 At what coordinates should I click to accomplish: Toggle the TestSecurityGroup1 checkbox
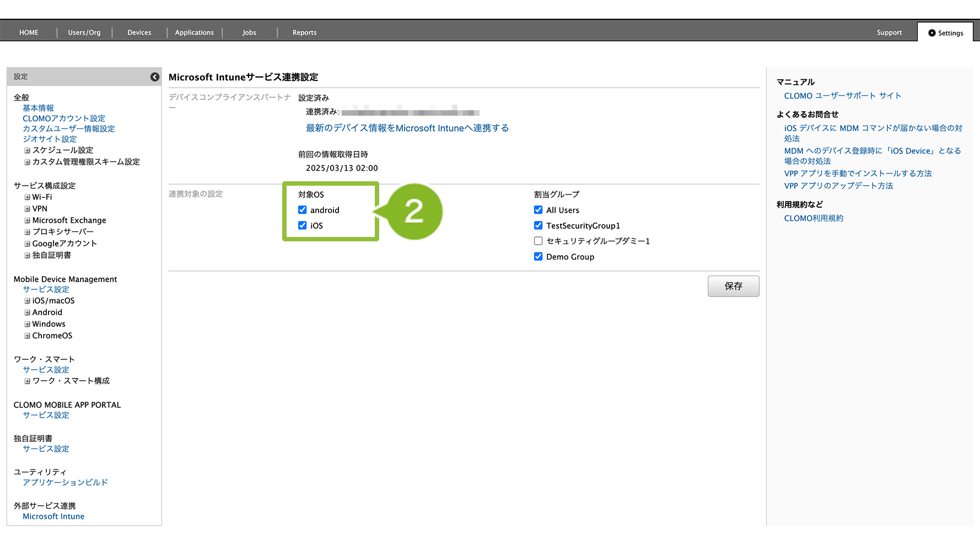coord(538,225)
